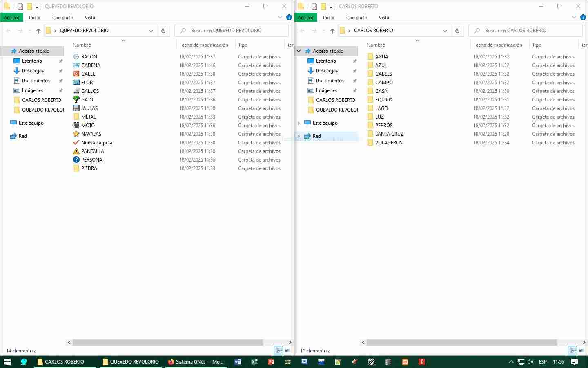
Task: Open Archivo menu in CARLOS ROBERTO window
Action: pos(306,18)
